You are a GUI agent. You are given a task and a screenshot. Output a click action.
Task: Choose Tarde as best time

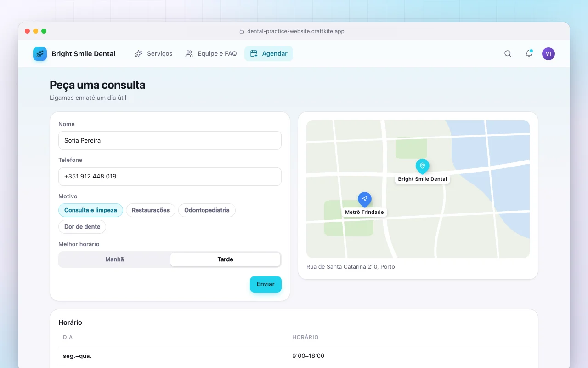click(x=225, y=259)
